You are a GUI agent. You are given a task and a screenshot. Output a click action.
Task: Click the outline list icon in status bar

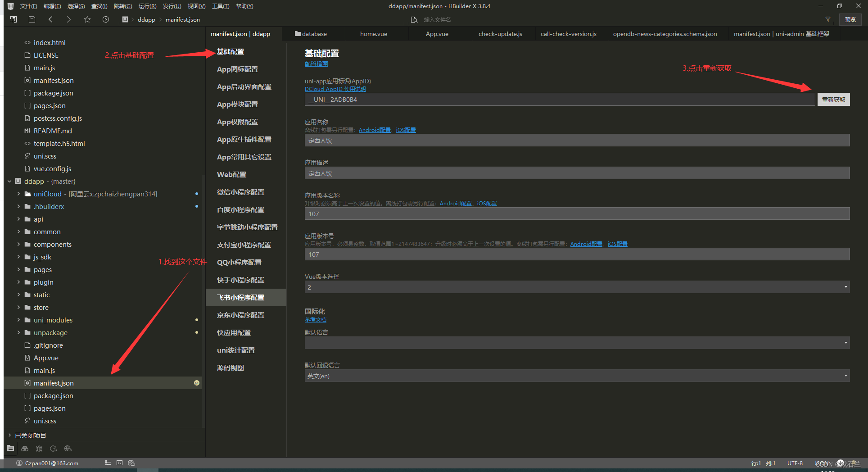108,463
